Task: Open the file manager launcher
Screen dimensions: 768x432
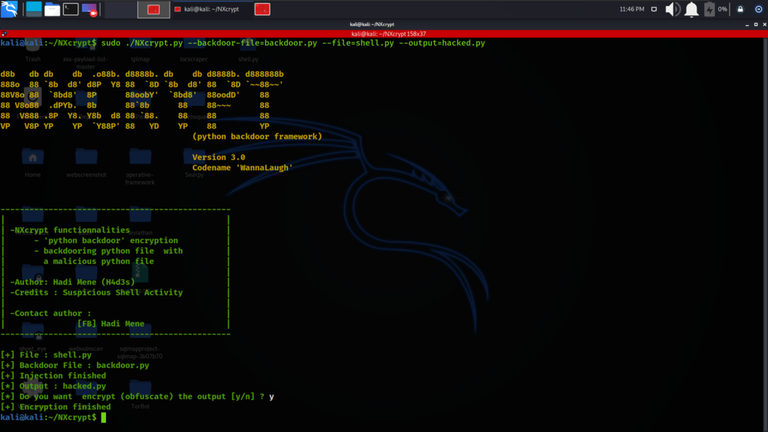Action: coord(52,9)
